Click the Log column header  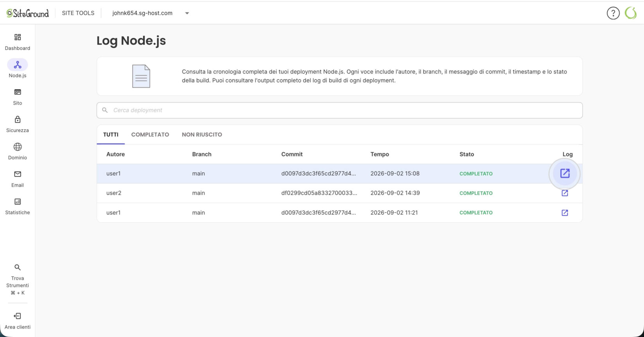(x=568, y=154)
